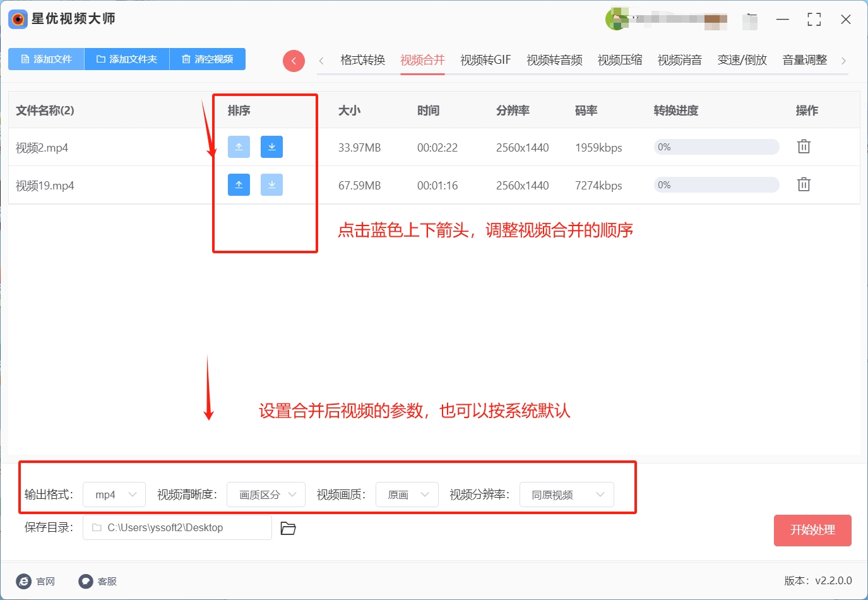Click 大小 column header

pyautogui.click(x=349, y=111)
